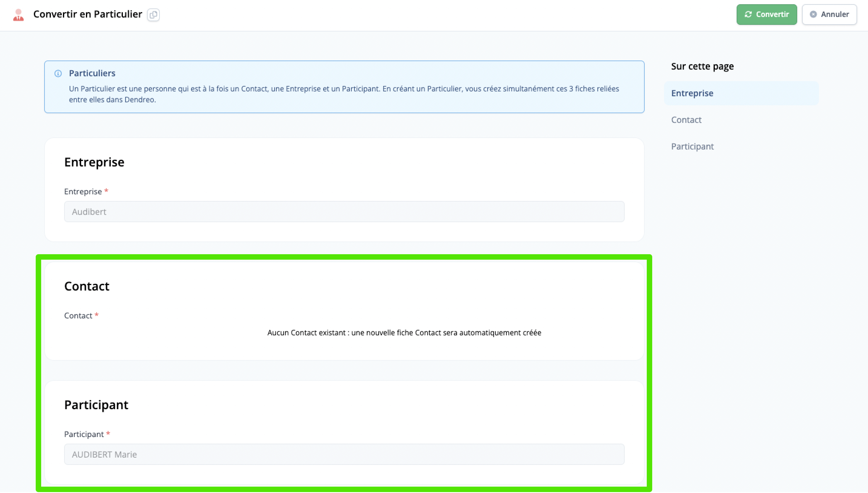Click the required Participant field label

[87, 434]
